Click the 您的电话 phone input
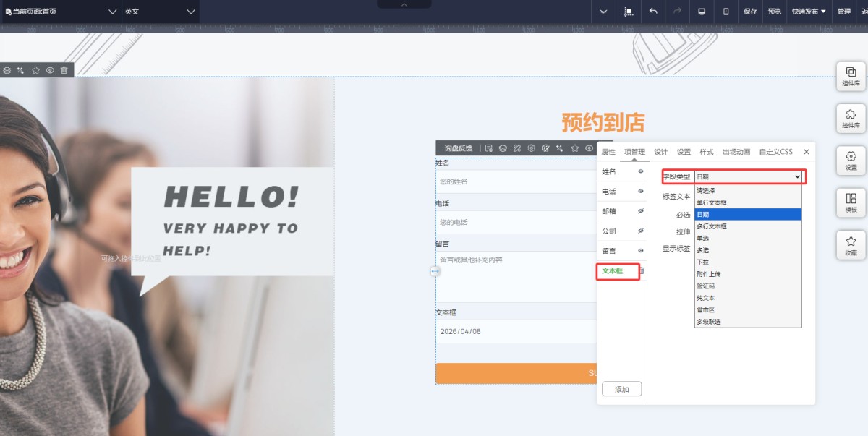This screenshot has height=436, width=868. 516,222
